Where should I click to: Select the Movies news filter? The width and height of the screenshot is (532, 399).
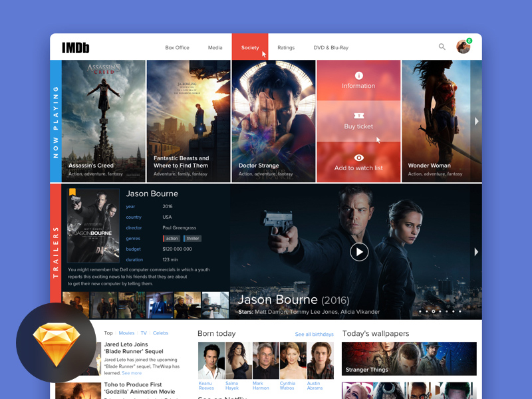tap(126, 332)
